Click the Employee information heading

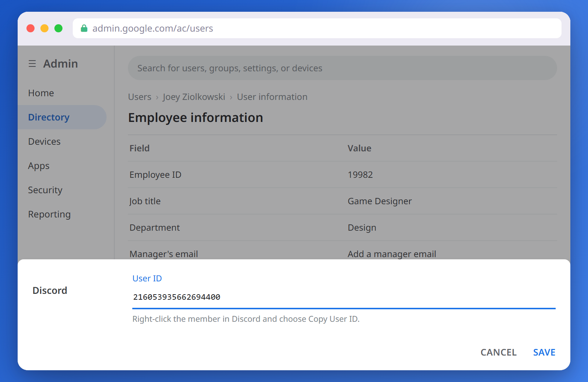tap(196, 118)
